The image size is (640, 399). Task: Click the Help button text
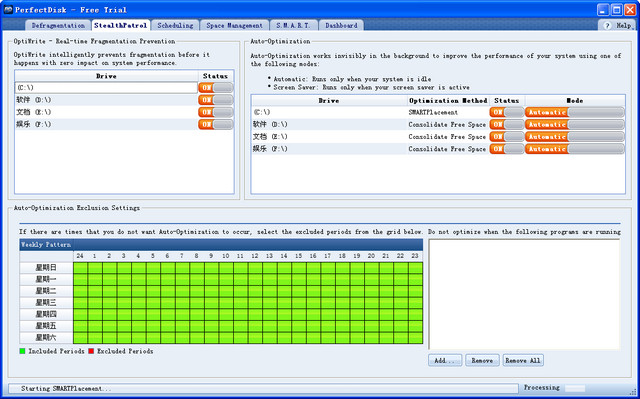pyautogui.click(x=624, y=25)
